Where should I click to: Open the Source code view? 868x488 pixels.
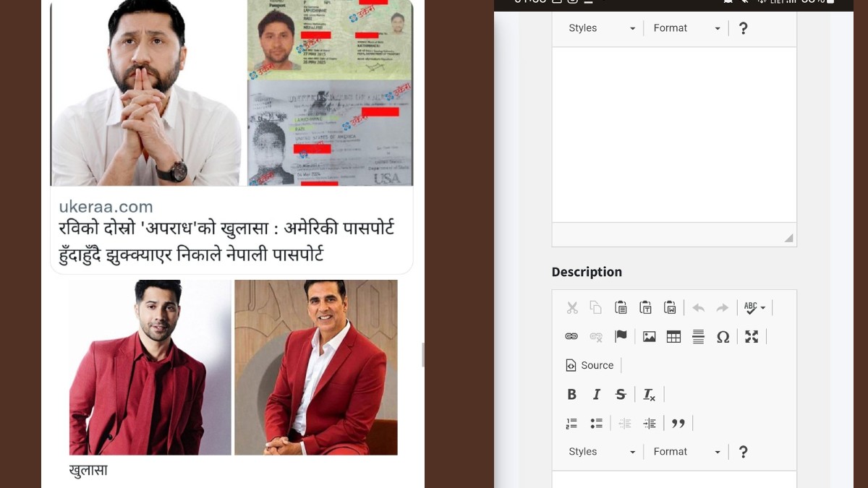(x=590, y=365)
